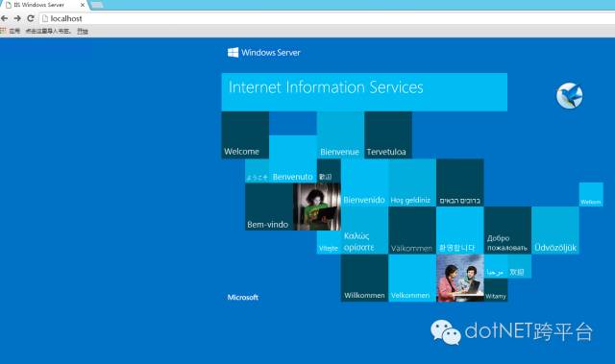
Task: Click the Internet Information Services banner
Action: pos(364,92)
